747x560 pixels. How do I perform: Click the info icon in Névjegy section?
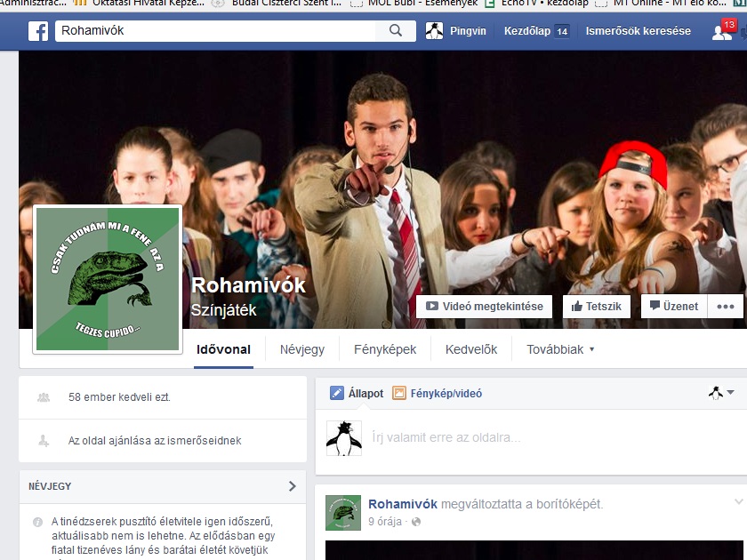click(x=37, y=523)
